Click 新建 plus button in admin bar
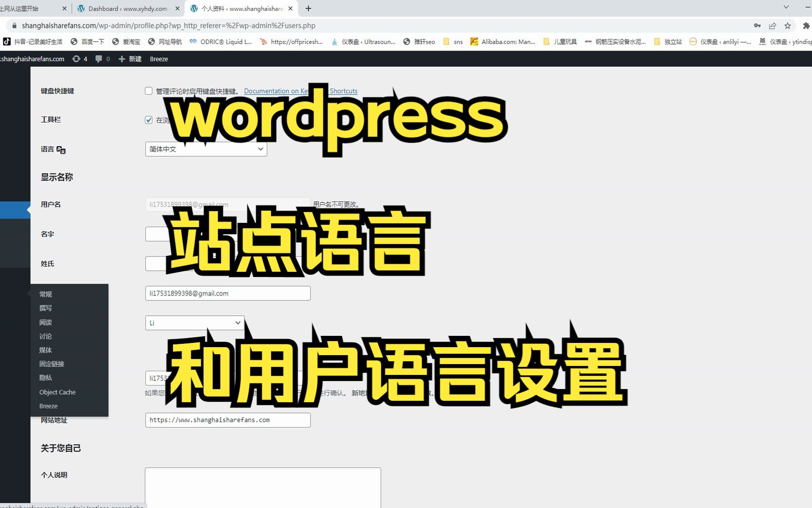The width and height of the screenshot is (812, 508). (x=130, y=59)
